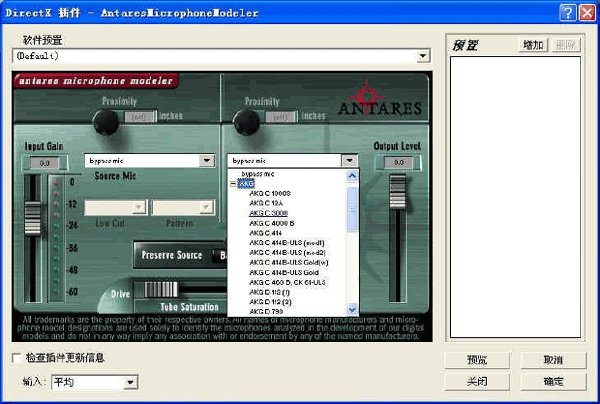The height and width of the screenshot is (404, 600).
Task: Click the mic list scroll down arrow
Action: click(x=352, y=310)
